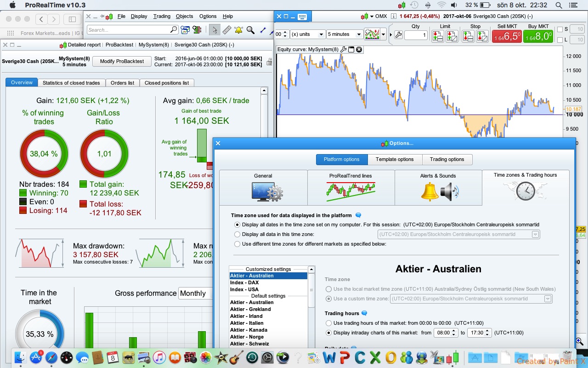Increase the intraday 'from' time 08:00
Screen dimensions: 588x368
point(454,330)
